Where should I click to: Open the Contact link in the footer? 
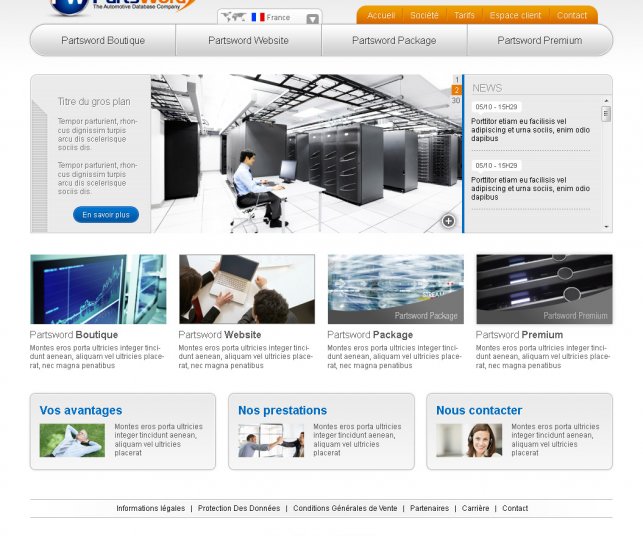click(x=515, y=509)
